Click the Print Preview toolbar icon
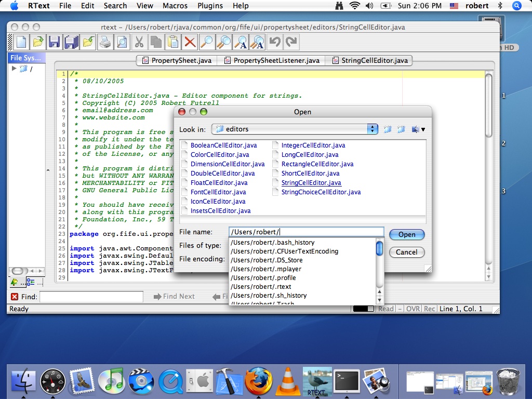 click(x=122, y=42)
